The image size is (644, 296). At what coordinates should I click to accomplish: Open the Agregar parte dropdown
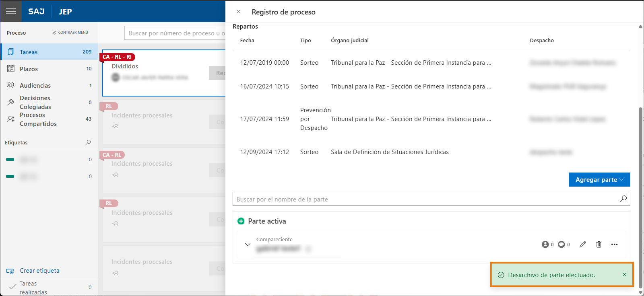599,180
